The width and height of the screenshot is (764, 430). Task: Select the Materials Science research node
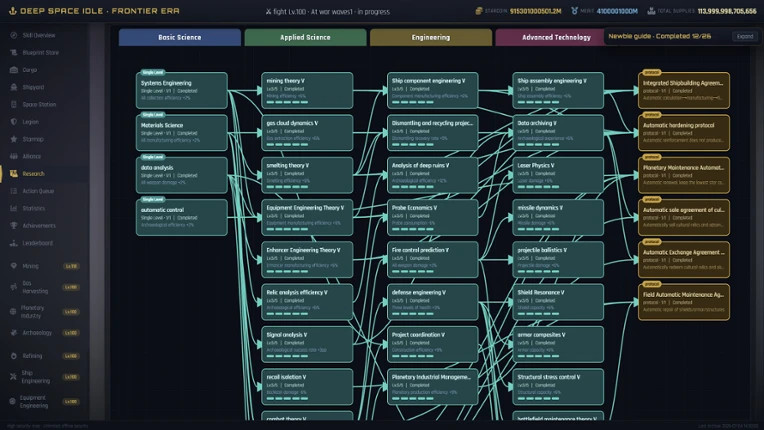(182, 132)
